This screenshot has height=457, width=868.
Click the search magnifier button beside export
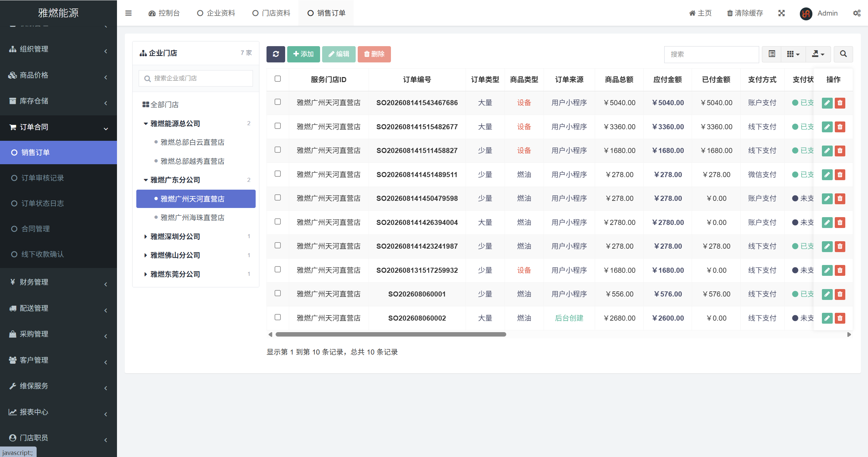843,54
